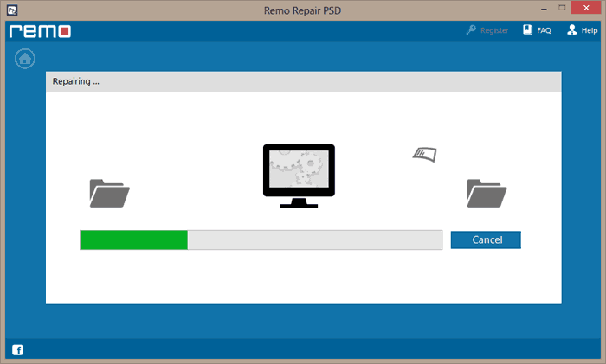Image resolution: width=606 pixels, height=364 pixels.
Task: Cancel the repair process
Action: [x=486, y=239]
